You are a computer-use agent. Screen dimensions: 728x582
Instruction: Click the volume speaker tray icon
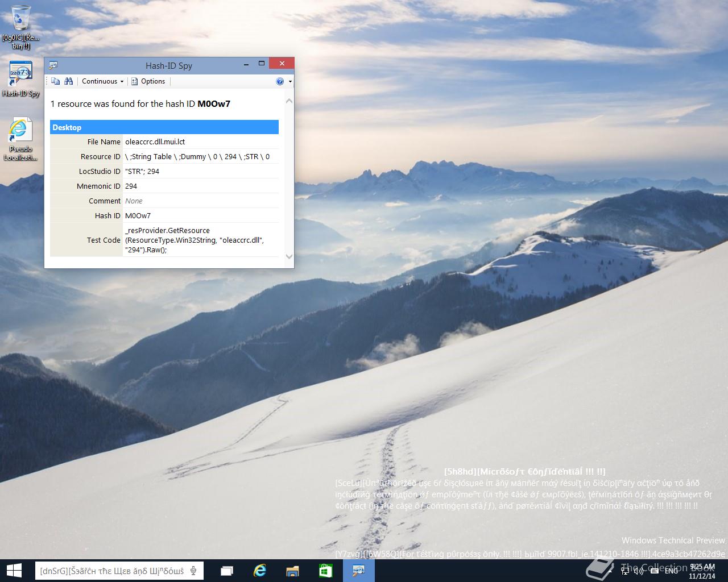tap(638, 570)
